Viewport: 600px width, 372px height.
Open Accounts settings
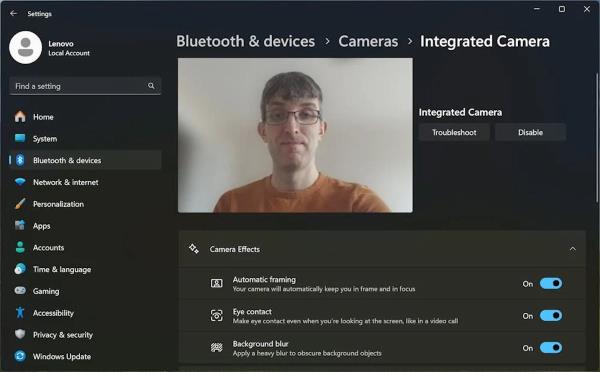(85, 247)
